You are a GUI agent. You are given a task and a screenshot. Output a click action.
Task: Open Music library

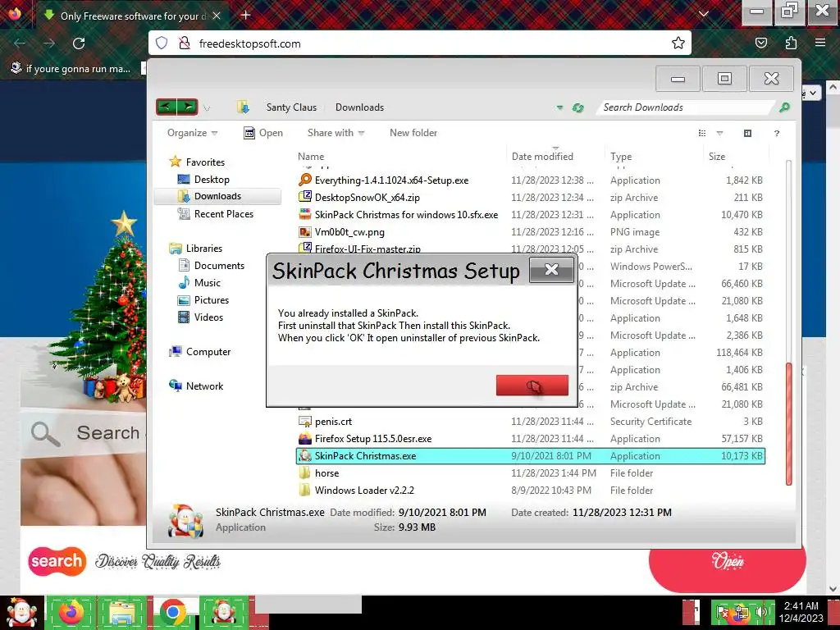click(x=199, y=282)
